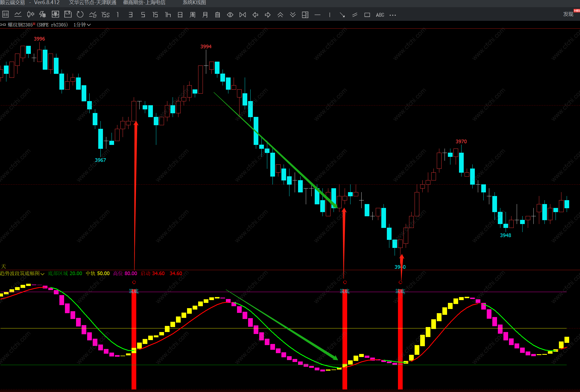Image resolution: width=580 pixels, height=392 pixels.
Task: Open the 发现 menu
Action: coord(568,14)
